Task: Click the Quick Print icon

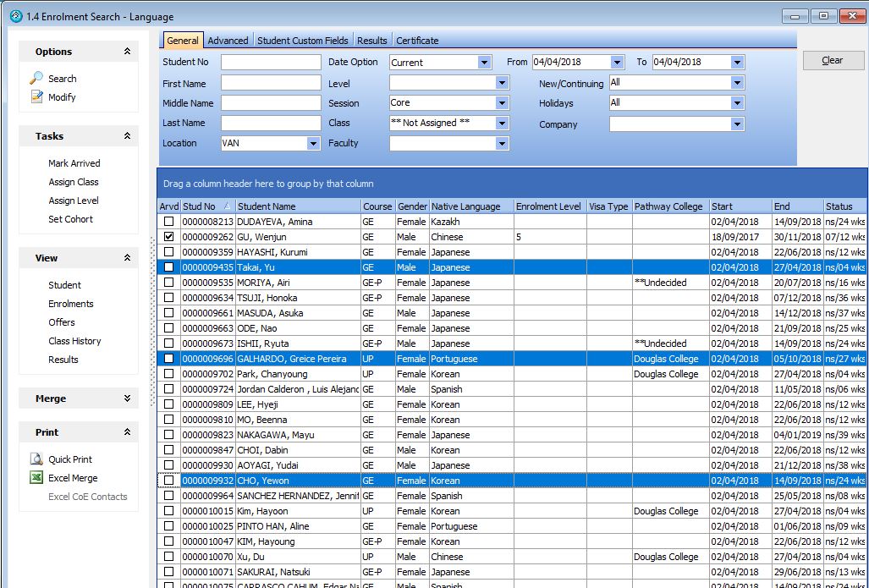Action: (x=36, y=459)
